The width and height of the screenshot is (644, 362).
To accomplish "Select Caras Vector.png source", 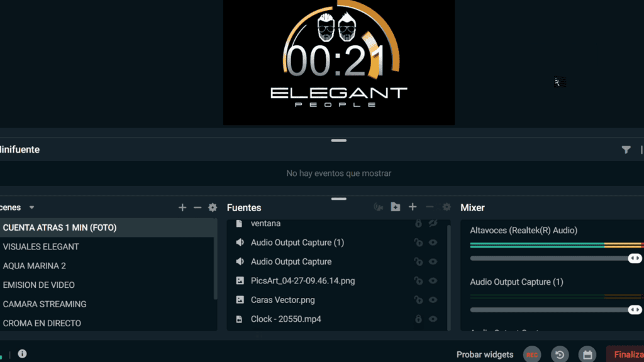I will pos(337,300).
